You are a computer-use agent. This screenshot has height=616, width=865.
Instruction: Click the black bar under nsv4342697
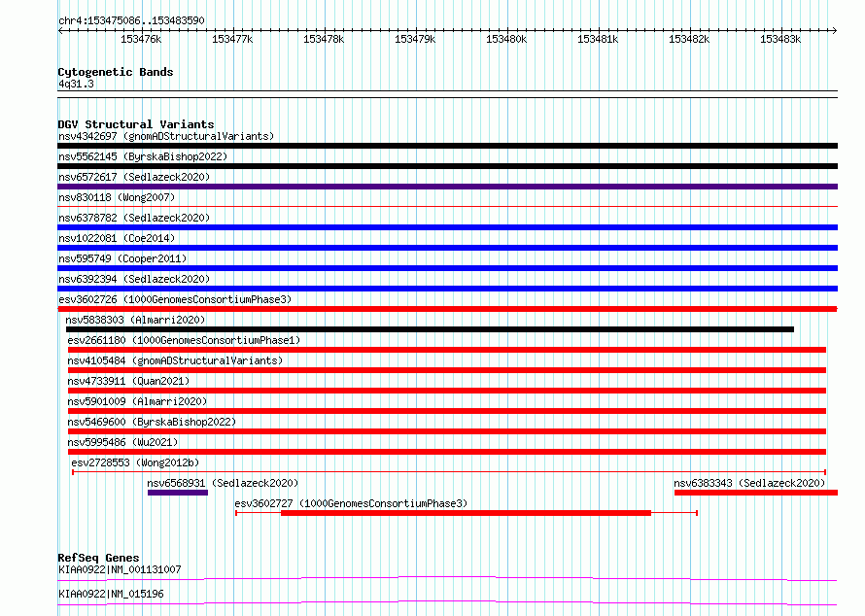click(447, 146)
